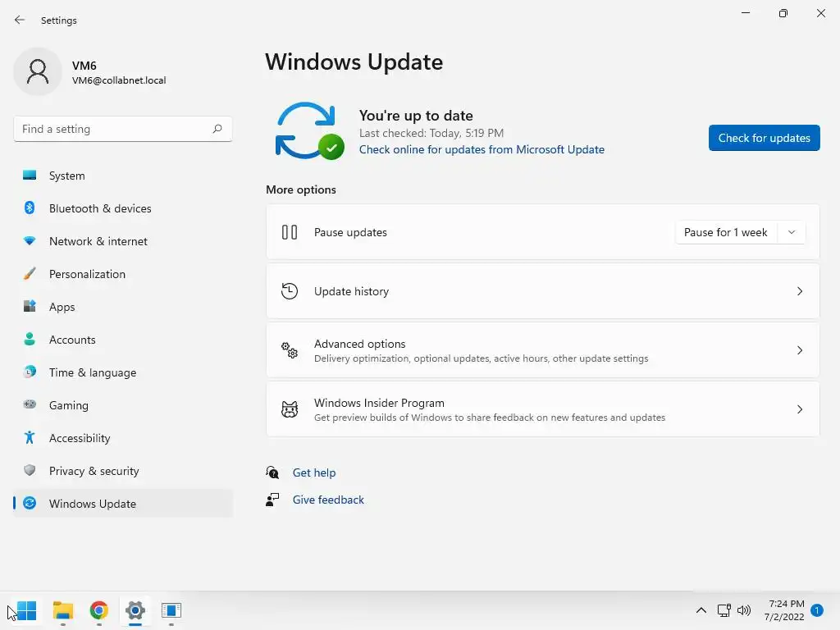Click the large update status sync icon
This screenshot has width=840, height=630.
(309, 130)
